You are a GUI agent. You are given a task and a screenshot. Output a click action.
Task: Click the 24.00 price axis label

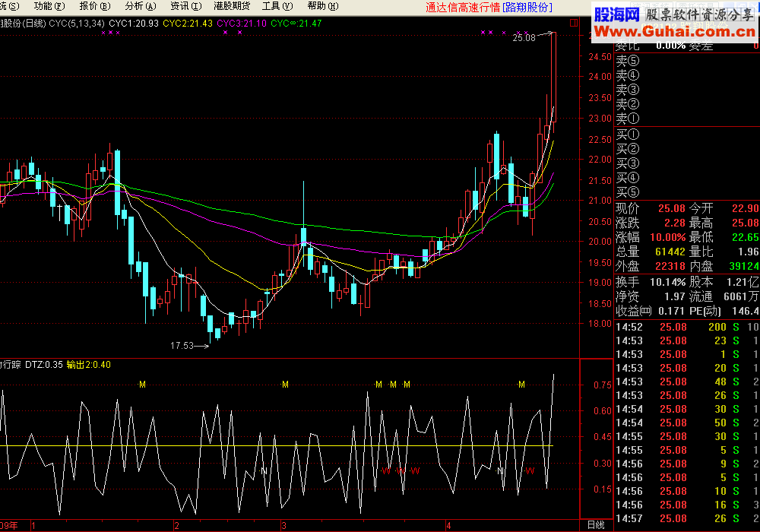click(x=600, y=77)
